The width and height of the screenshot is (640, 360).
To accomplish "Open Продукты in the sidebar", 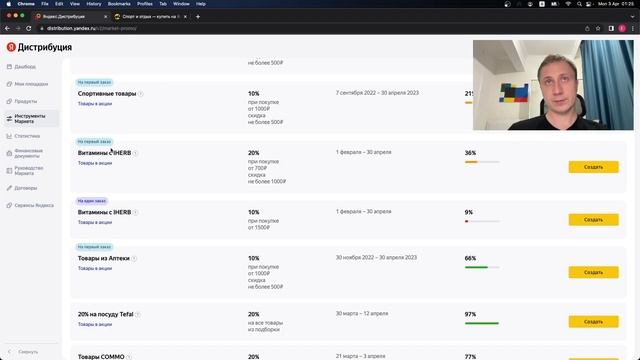I will point(22,101).
